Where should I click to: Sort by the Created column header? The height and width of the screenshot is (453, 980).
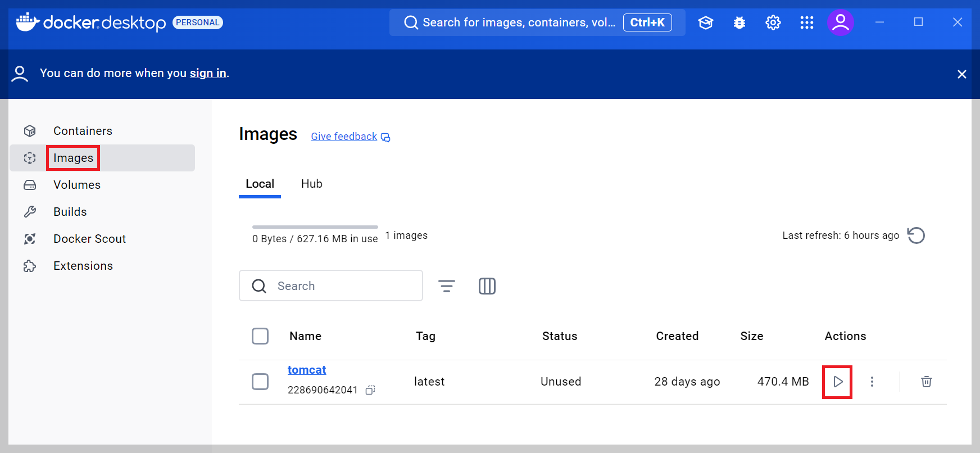677,336
